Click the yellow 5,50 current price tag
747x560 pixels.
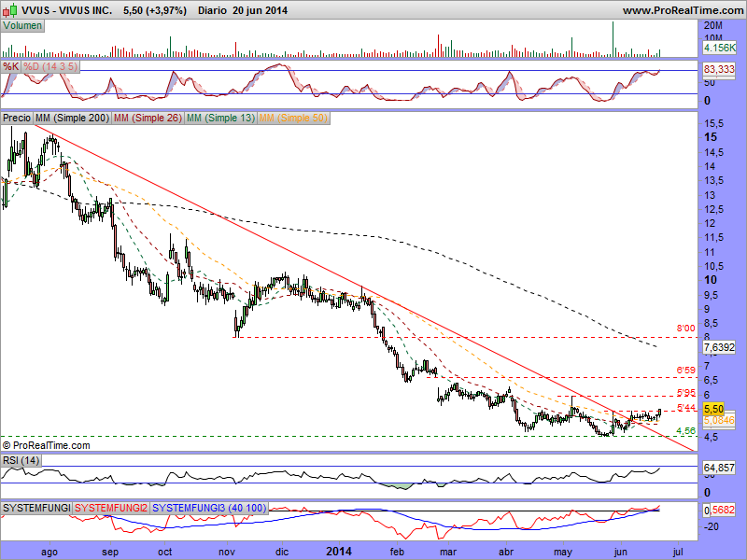[x=713, y=409]
